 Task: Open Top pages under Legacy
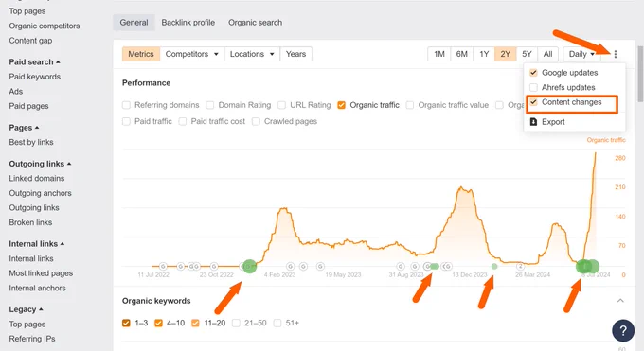coord(27,325)
